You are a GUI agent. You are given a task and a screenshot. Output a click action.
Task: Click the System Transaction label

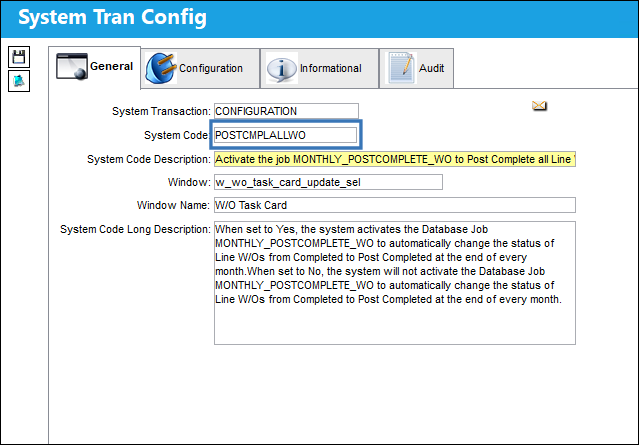pos(161,111)
